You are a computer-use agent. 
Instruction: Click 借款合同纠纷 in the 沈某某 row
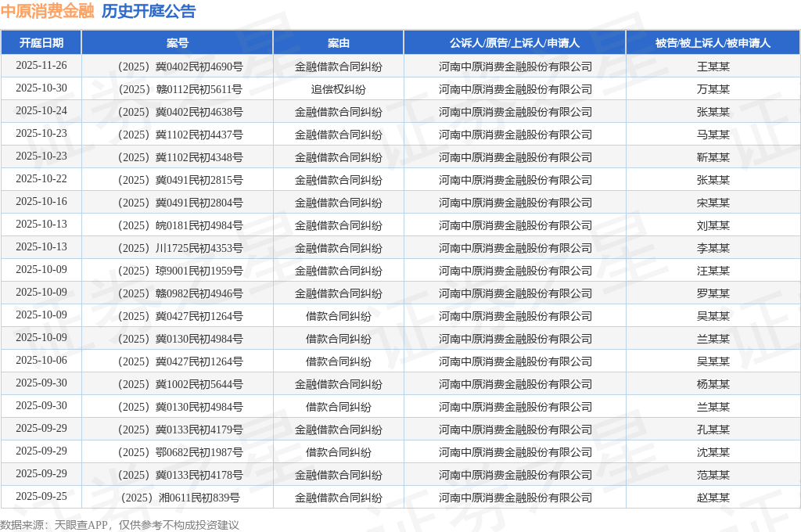[339, 452]
